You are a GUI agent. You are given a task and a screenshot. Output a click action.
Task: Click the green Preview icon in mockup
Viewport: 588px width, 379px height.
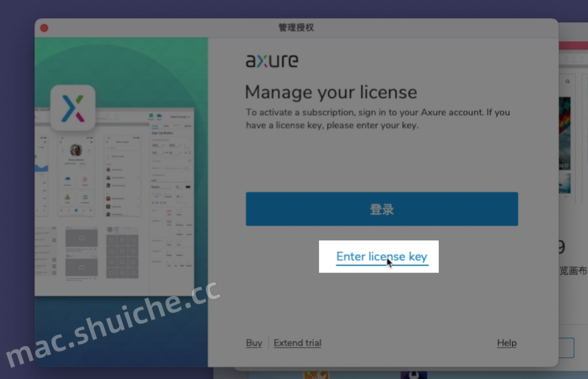[x=152, y=116]
